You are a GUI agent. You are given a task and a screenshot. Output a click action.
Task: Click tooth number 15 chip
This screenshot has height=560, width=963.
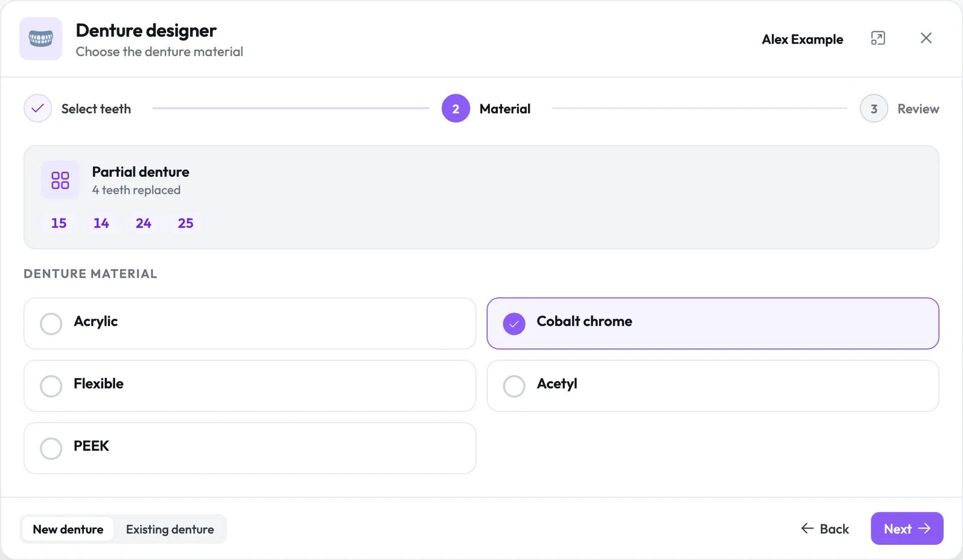click(x=59, y=223)
